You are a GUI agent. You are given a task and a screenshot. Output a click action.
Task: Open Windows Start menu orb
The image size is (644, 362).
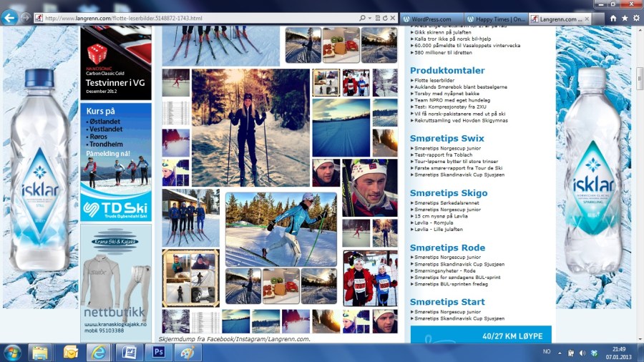(12, 352)
